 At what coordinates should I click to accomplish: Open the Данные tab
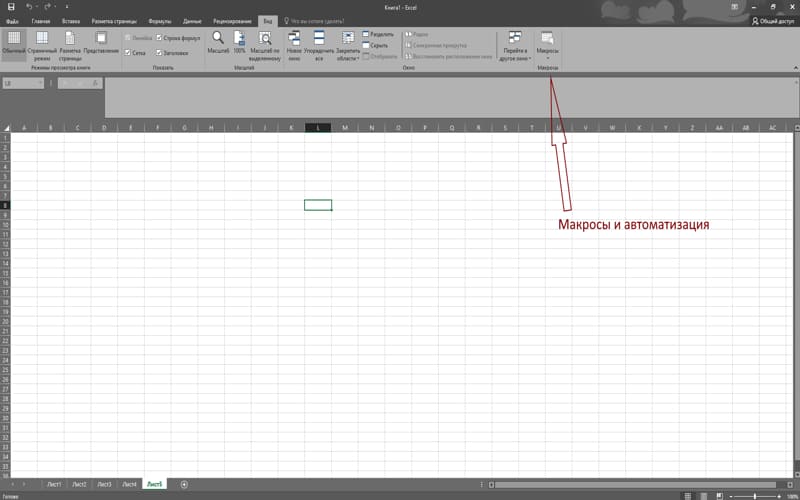pos(192,21)
